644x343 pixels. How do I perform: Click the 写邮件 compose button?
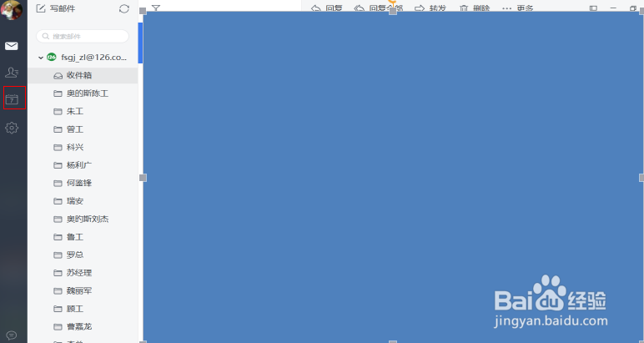(x=56, y=8)
